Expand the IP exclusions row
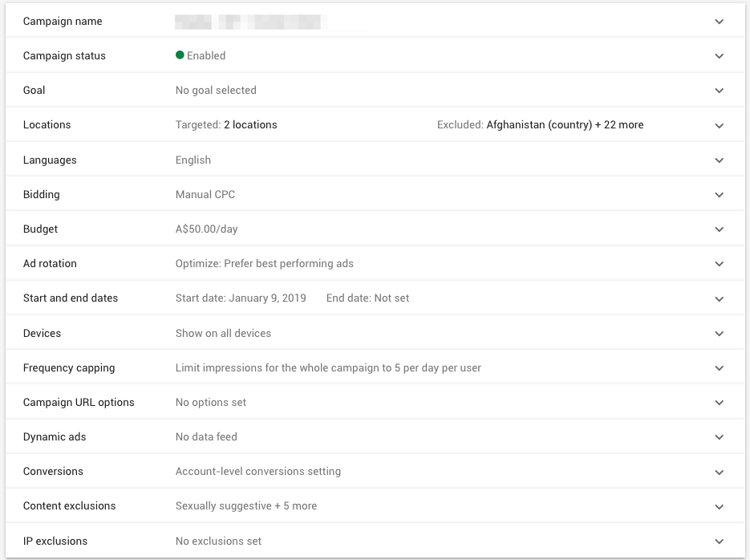Screen dimensions: 750x560 point(719,541)
